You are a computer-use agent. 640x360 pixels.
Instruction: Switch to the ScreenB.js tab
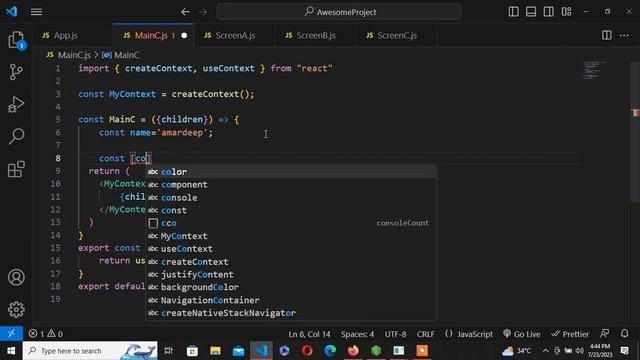pos(316,36)
